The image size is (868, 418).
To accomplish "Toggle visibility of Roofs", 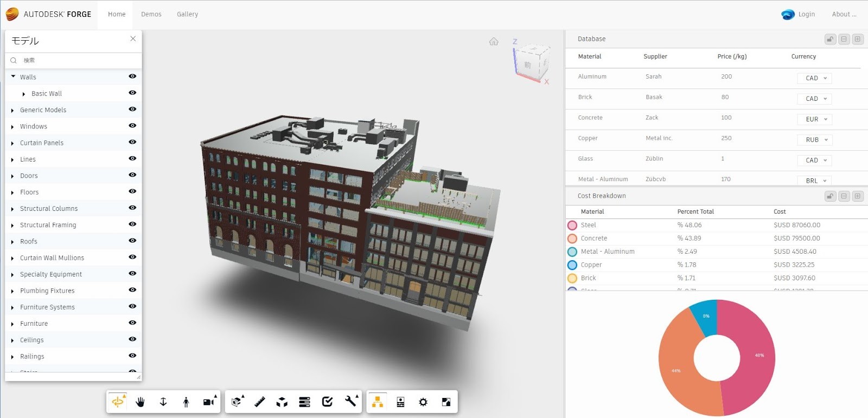I will [x=132, y=241].
